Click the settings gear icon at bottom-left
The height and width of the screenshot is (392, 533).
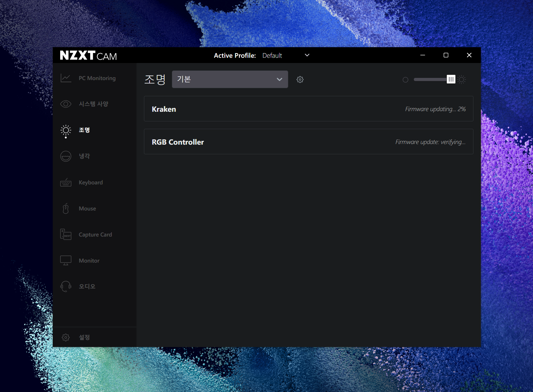66,337
